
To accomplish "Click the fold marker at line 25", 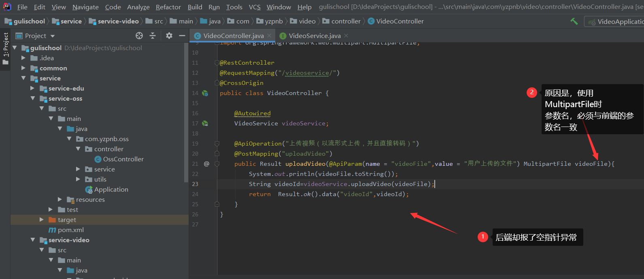I will point(217,204).
